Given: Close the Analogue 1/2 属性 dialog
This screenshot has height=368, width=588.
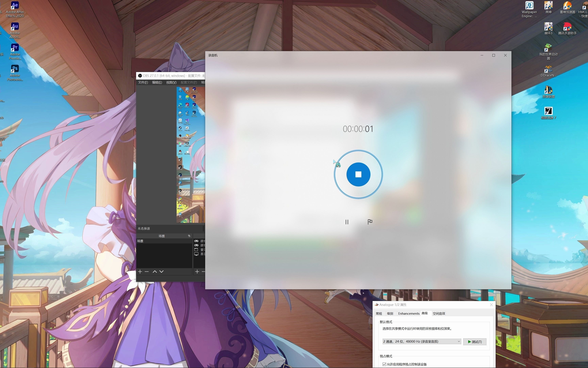Looking at the screenshot, I should (491, 305).
